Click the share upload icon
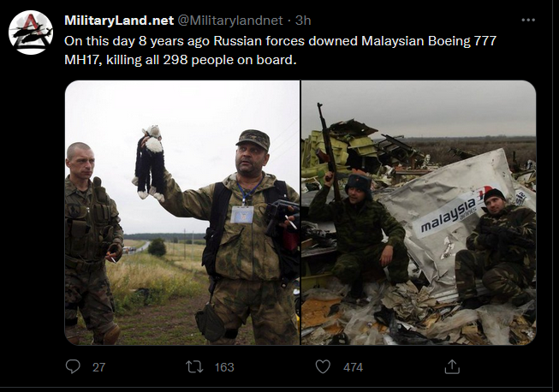This screenshot has height=392, width=559. (x=452, y=366)
